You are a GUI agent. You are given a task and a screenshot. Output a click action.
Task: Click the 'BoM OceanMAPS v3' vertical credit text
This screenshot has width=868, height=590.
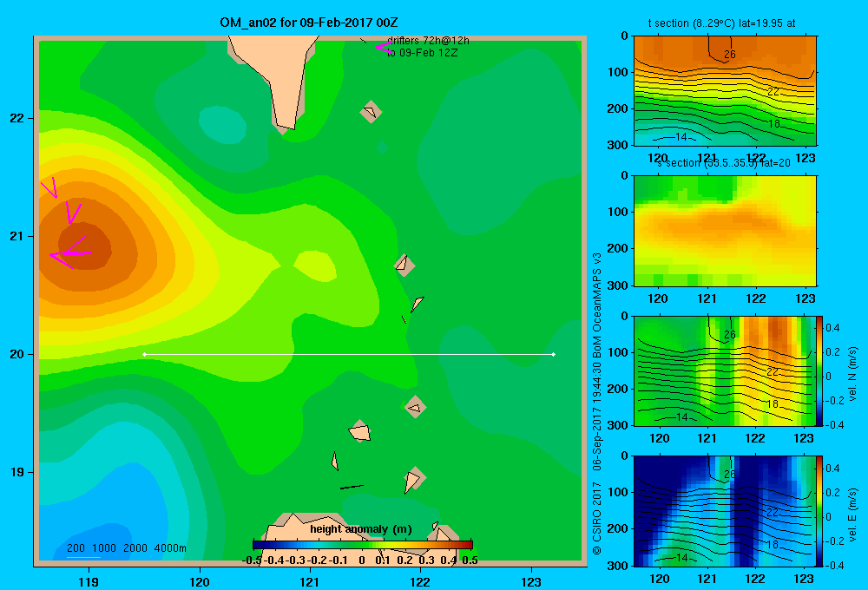[597, 305]
